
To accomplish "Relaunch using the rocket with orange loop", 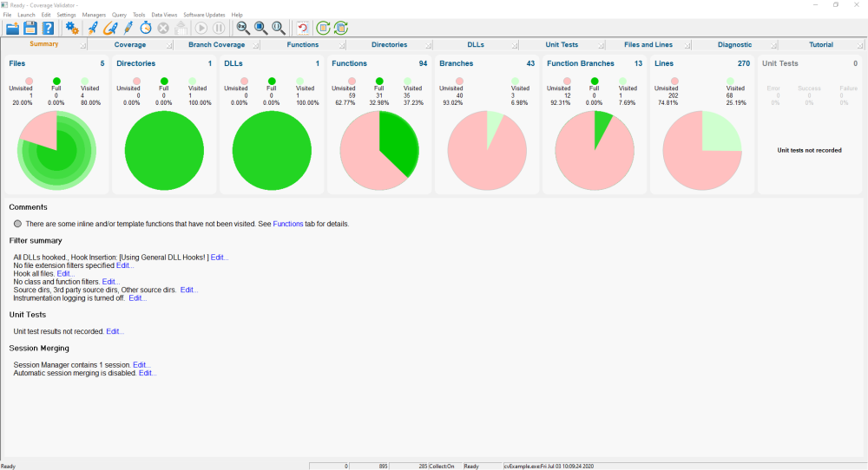I will tap(110, 29).
